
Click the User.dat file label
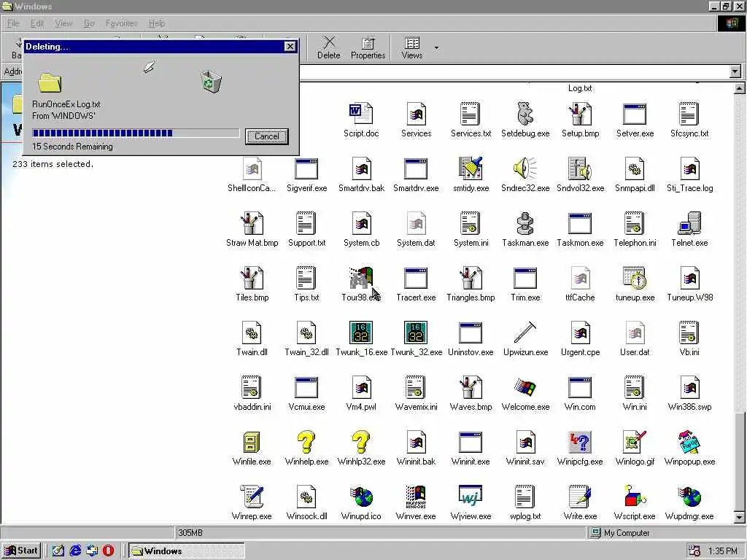pos(635,352)
